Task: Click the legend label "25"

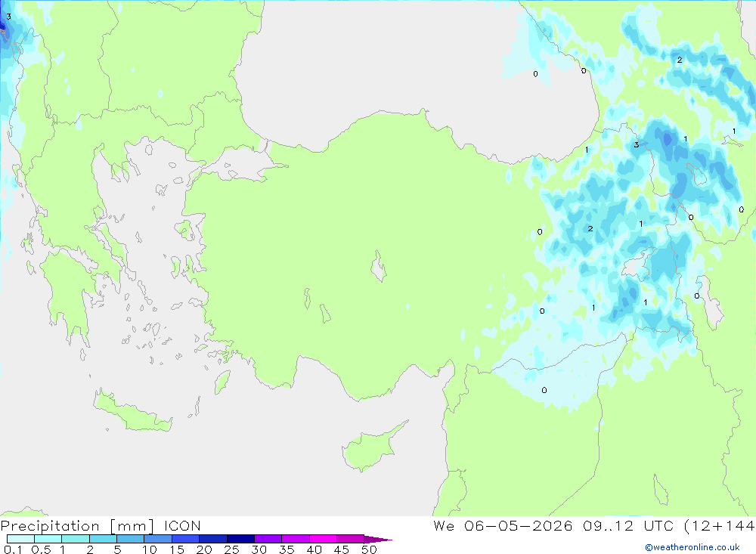Action: [231, 549]
